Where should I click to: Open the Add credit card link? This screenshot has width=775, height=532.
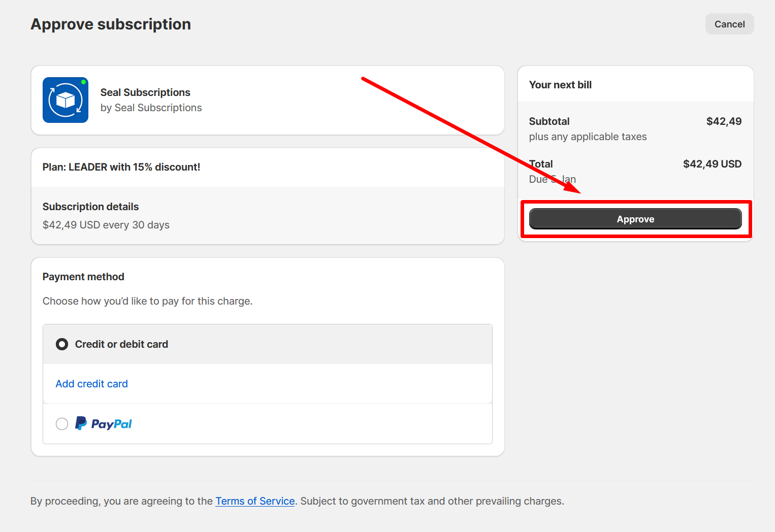91,384
